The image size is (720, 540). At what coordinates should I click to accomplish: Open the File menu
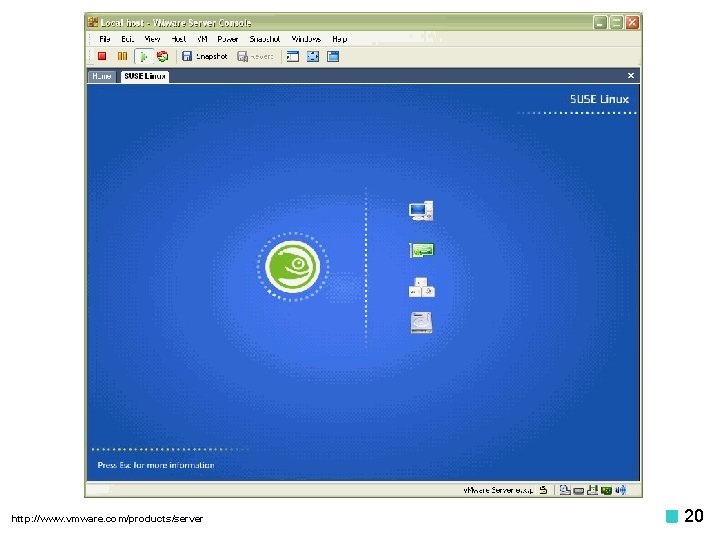(105, 39)
